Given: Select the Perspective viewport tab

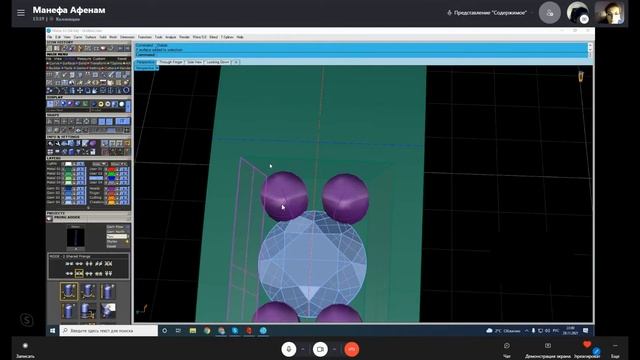Looking at the screenshot, I should pos(146,62).
